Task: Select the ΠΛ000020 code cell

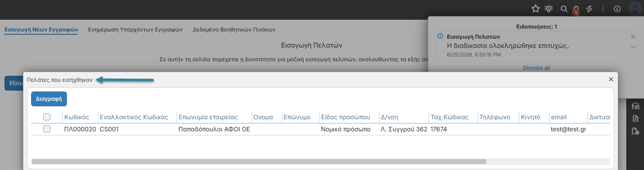Action: pyautogui.click(x=80, y=129)
